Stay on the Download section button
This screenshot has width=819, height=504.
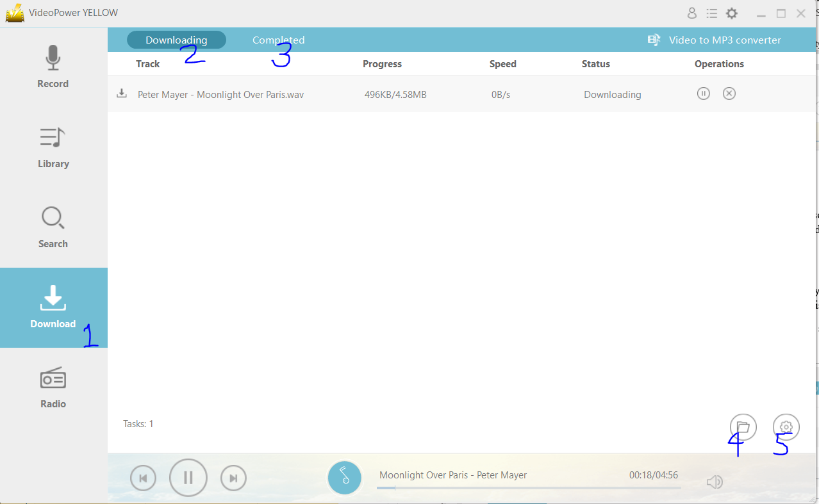pyautogui.click(x=53, y=307)
